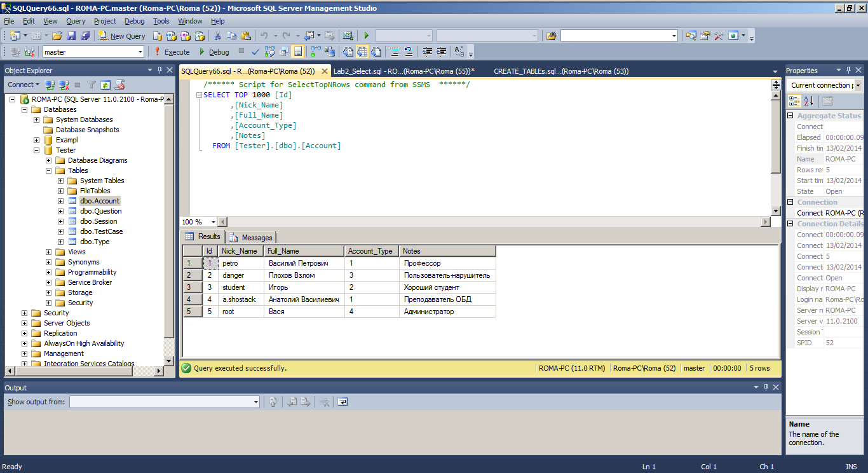Open the Debug menu
This screenshot has width=868, height=473.
click(135, 21)
